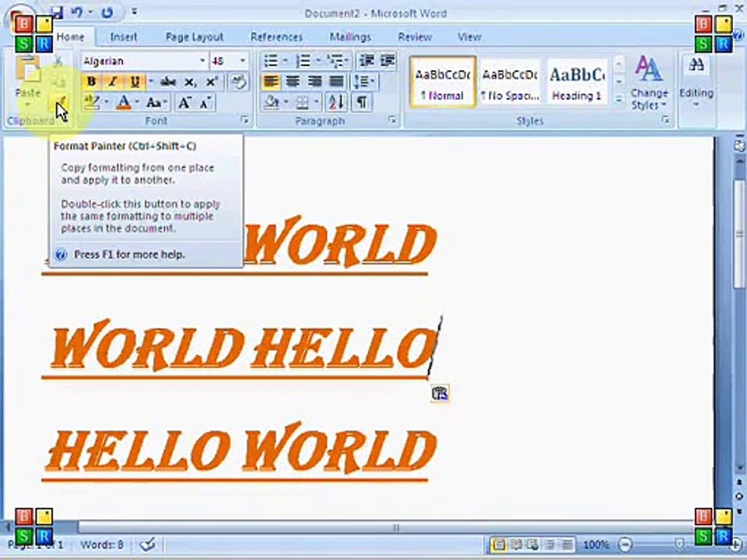Open the Line Spacing menu

coord(364,82)
